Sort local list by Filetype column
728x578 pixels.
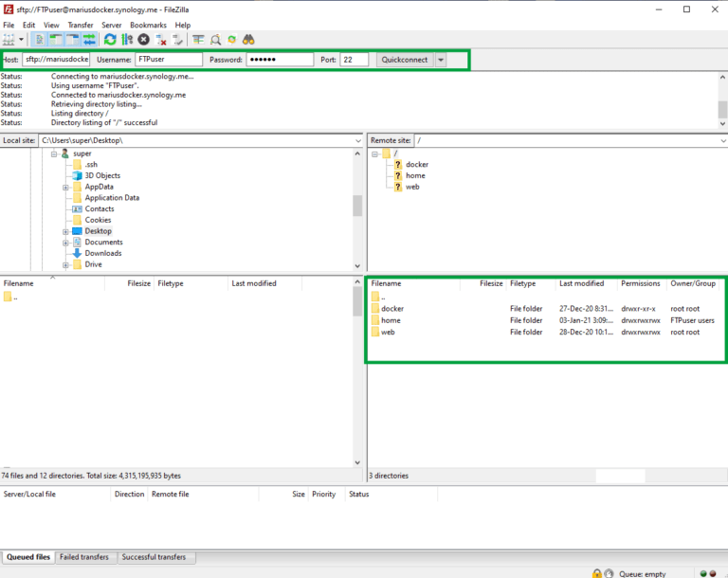[x=171, y=283]
